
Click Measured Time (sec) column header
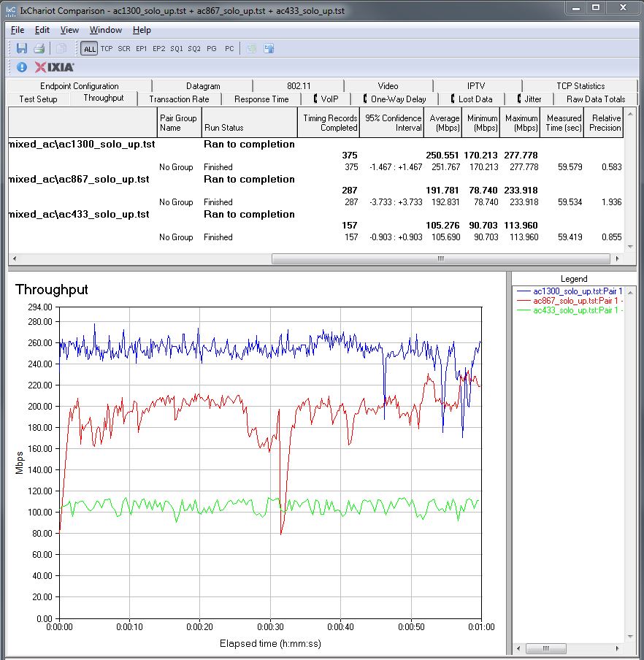562,123
